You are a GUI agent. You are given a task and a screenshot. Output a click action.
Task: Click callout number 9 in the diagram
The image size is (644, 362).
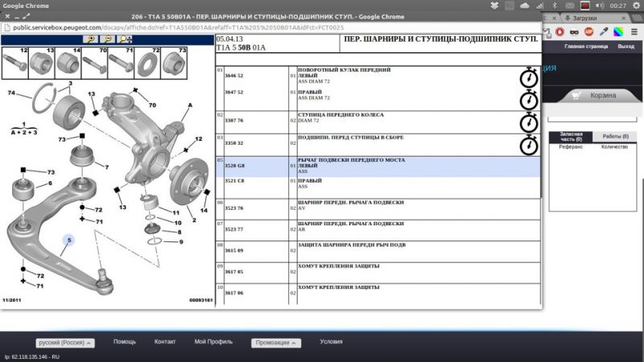(x=180, y=242)
